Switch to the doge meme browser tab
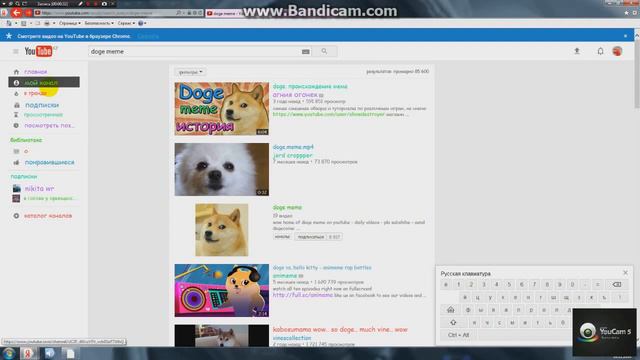640x360 pixels. (224, 13)
